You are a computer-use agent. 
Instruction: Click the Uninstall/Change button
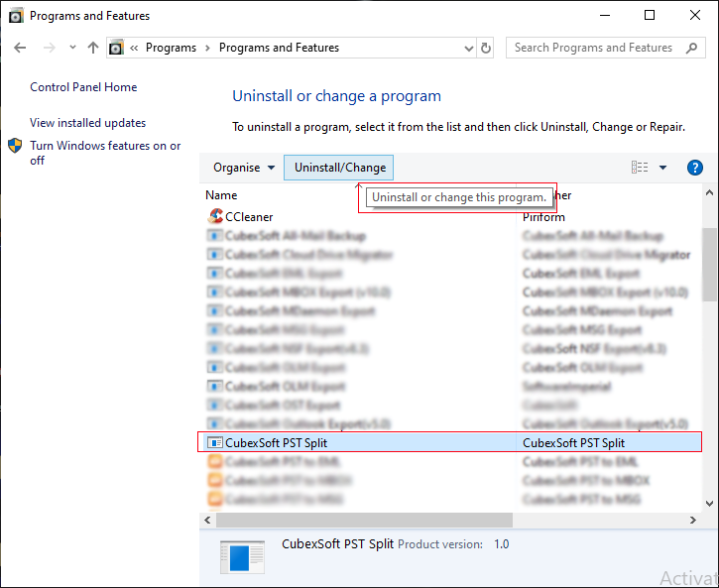coord(338,168)
